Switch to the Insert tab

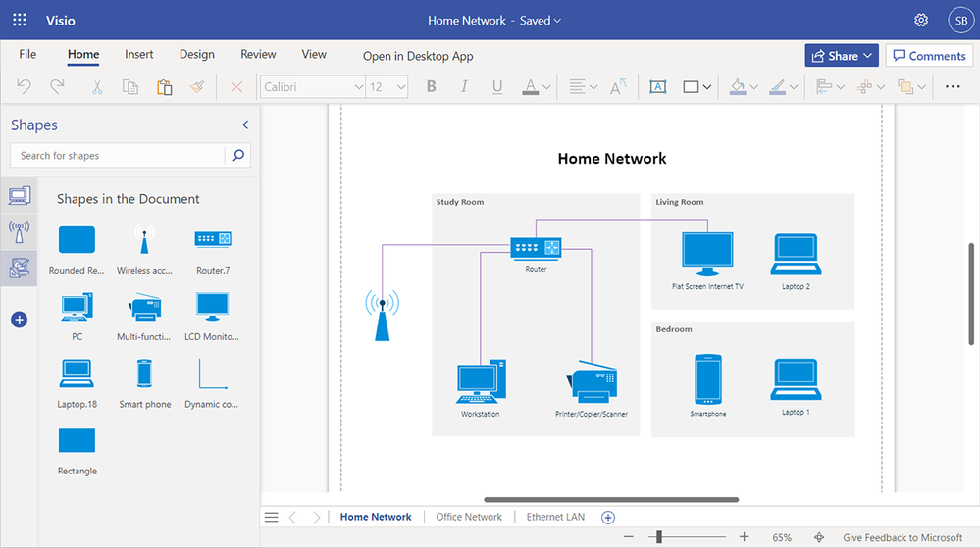coord(138,54)
